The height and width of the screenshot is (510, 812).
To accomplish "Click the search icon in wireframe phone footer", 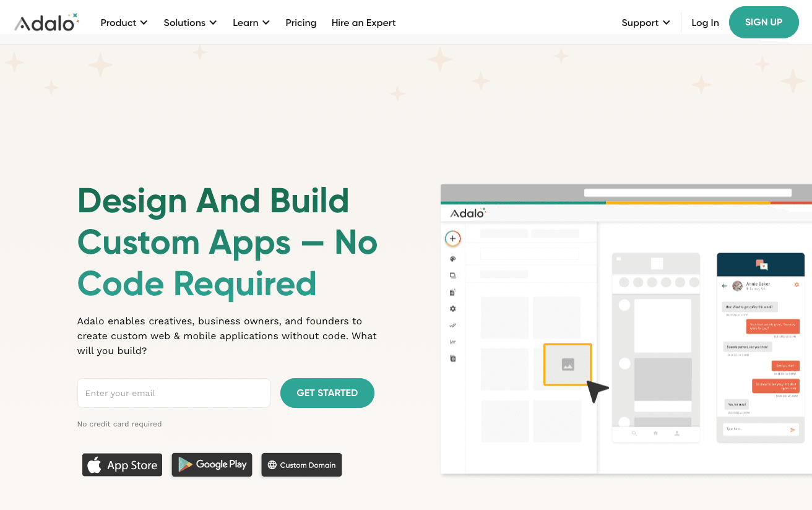I will [x=634, y=433].
